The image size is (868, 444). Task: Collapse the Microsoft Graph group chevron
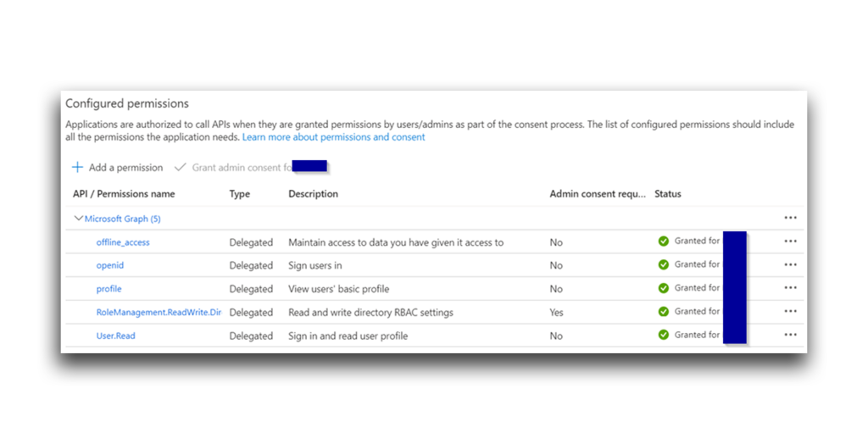(78, 219)
